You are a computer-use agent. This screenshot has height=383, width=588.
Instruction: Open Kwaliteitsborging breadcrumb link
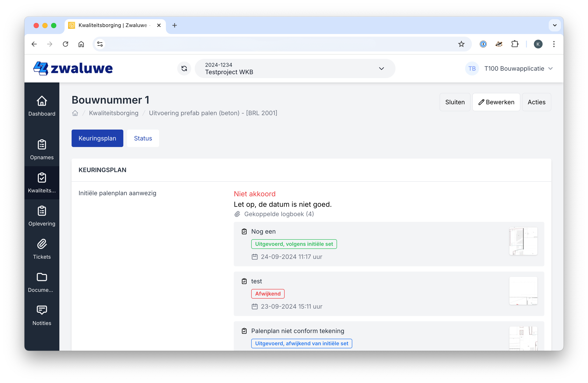[x=114, y=113]
